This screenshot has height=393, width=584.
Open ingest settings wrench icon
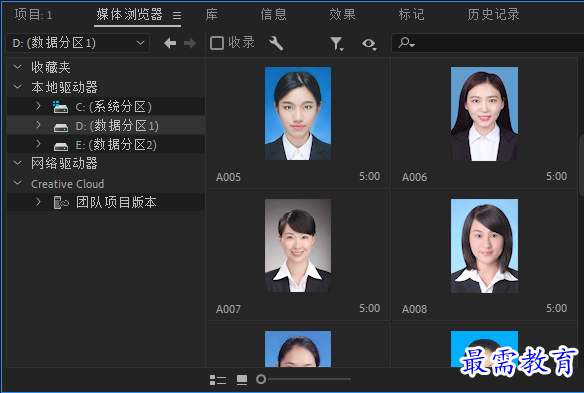tap(276, 43)
